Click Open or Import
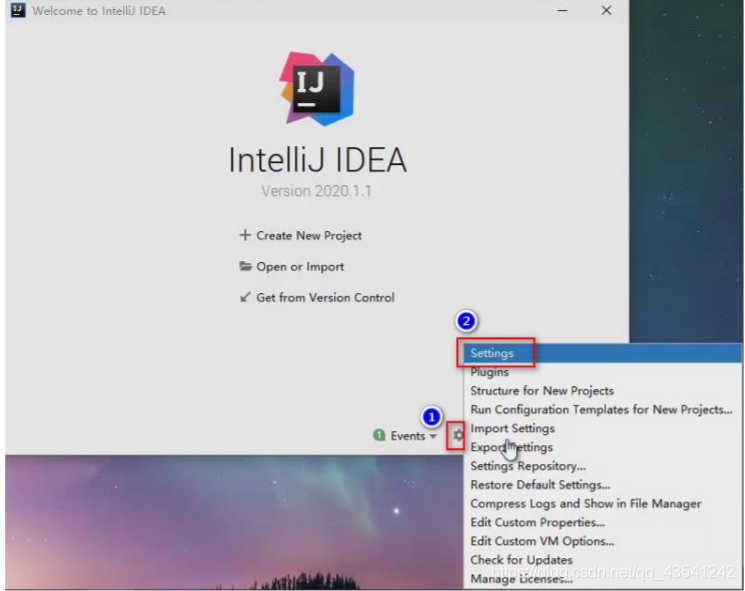The image size is (745, 591). [x=291, y=267]
